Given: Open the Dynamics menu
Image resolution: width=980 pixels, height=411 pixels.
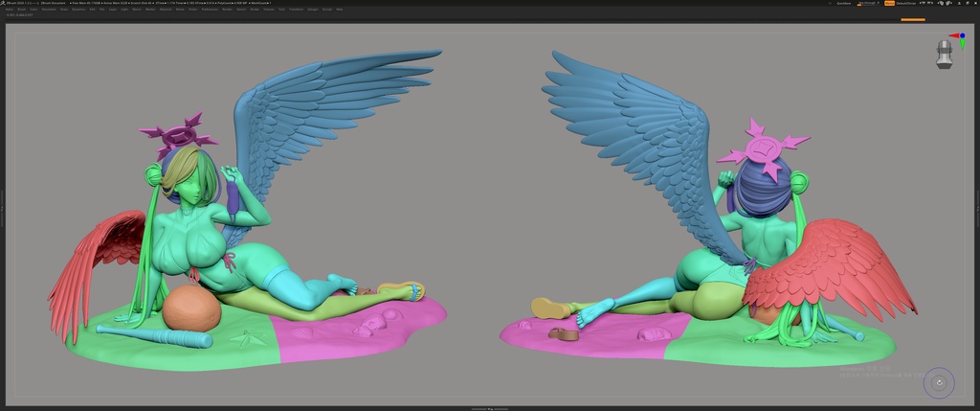Looking at the screenshot, I should [x=78, y=10].
